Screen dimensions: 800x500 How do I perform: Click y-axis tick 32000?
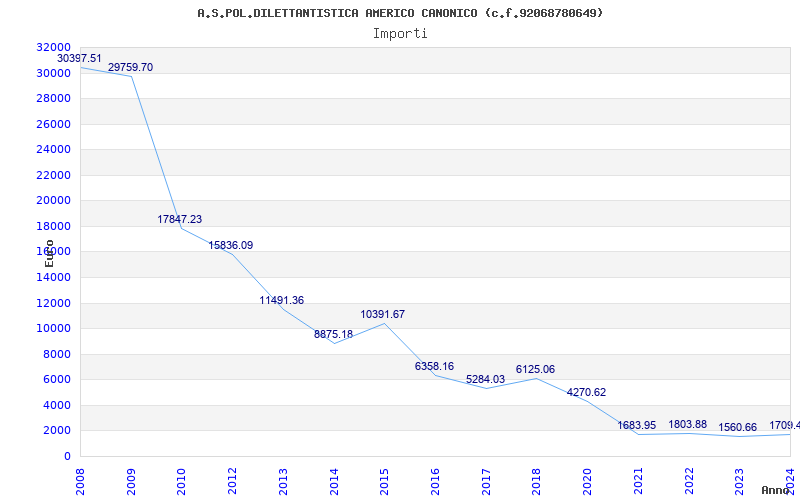tap(54, 47)
